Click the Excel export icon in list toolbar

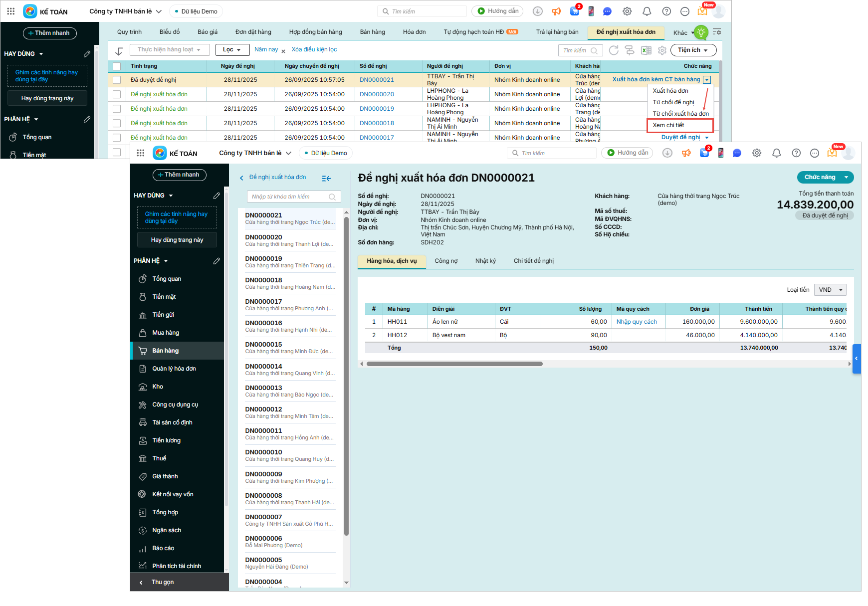(x=646, y=50)
